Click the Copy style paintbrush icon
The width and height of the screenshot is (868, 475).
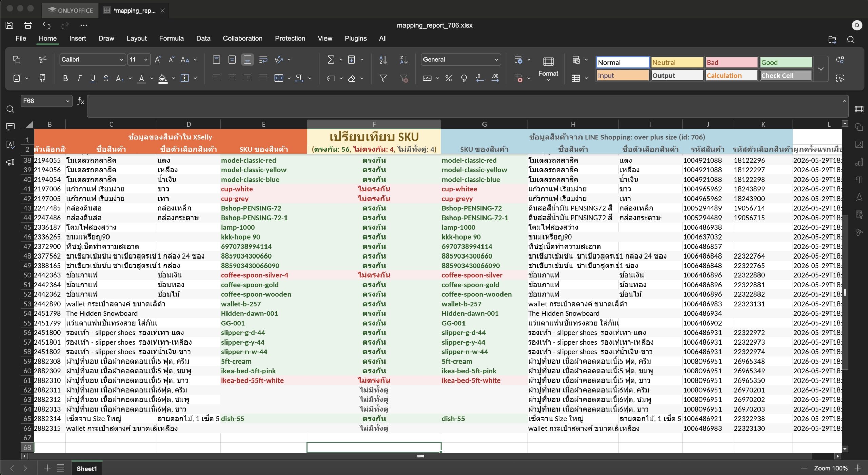tap(42, 78)
